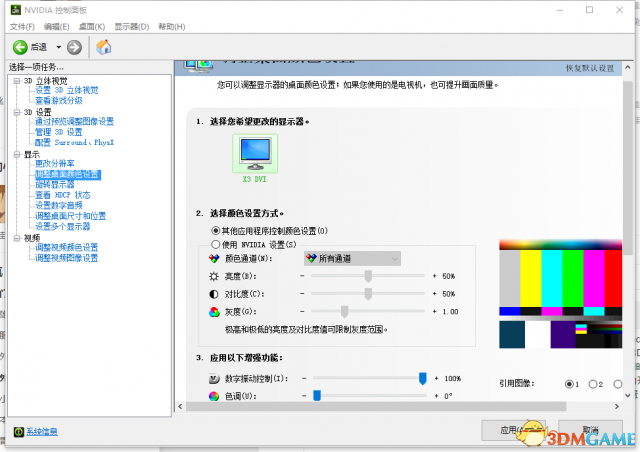The image size is (640, 452).
Task: Click the 取消 cancel button
Action: (x=590, y=430)
